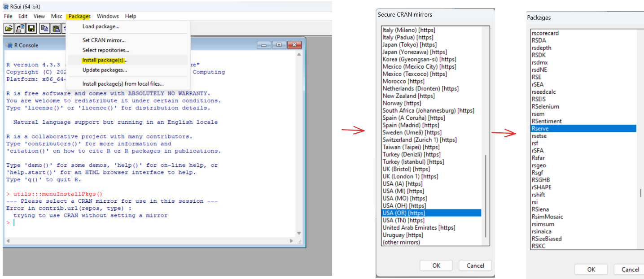Click OK in Secure CRAN mirrors dialog
Viewport: 644px width, 279px height.
(x=436, y=266)
